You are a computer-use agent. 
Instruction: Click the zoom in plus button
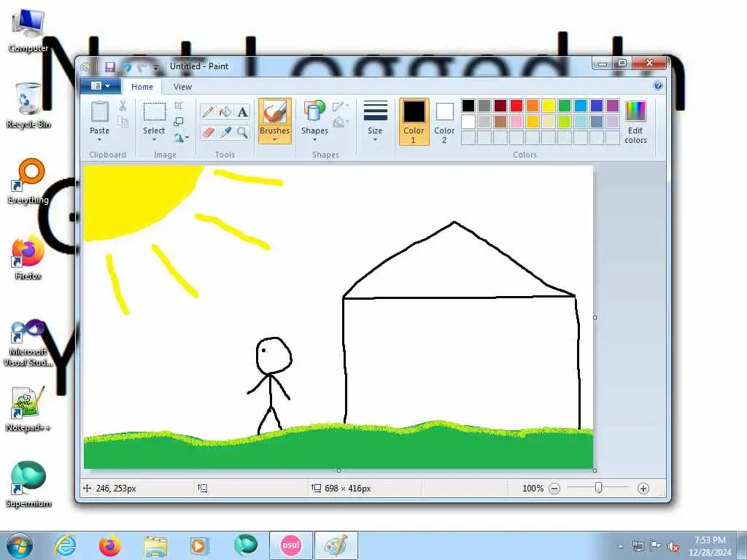(643, 489)
